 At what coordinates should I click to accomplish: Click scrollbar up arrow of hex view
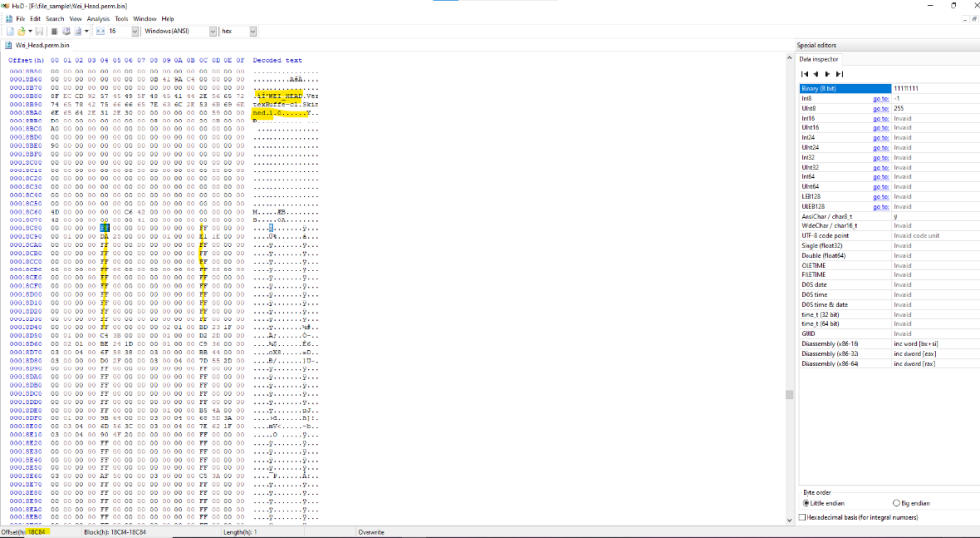(x=789, y=58)
